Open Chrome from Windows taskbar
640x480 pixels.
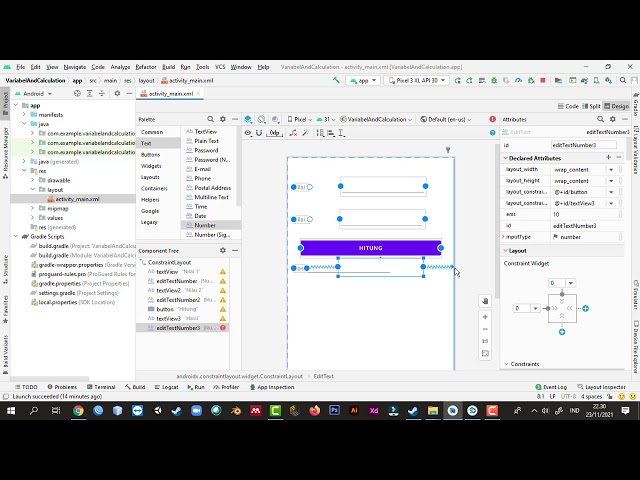tap(78, 411)
